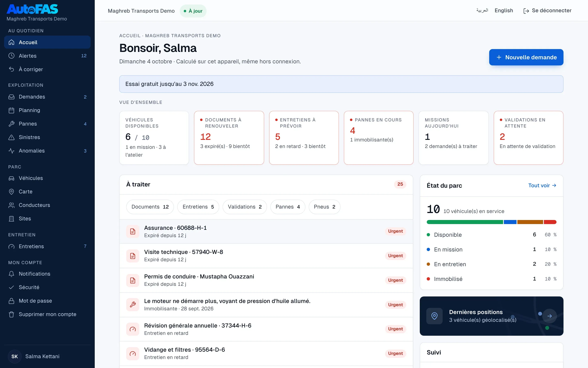Screen dimensions: 588x368
Task: Select the Pneus 2 filter chip
Action: 324,207
